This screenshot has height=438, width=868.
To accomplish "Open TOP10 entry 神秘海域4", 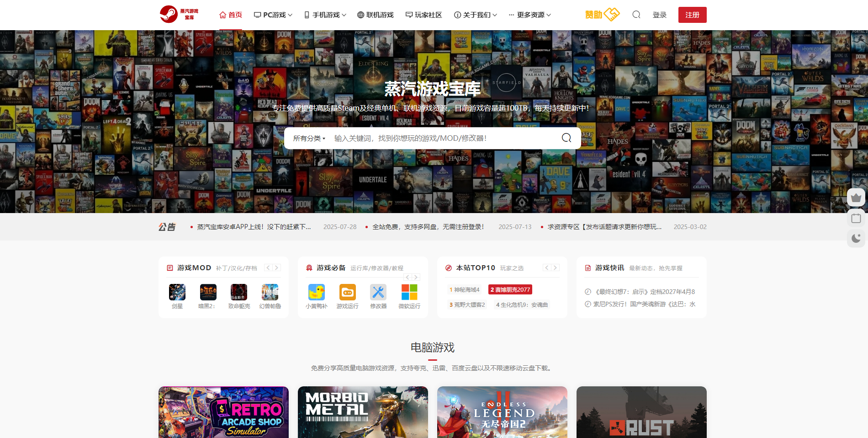I will point(465,290).
